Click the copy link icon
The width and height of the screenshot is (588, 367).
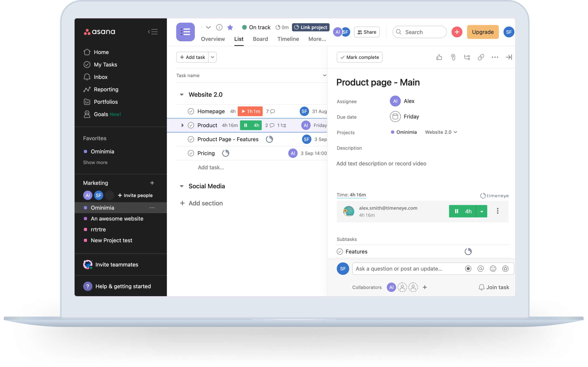pyautogui.click(x=481, y=57)
